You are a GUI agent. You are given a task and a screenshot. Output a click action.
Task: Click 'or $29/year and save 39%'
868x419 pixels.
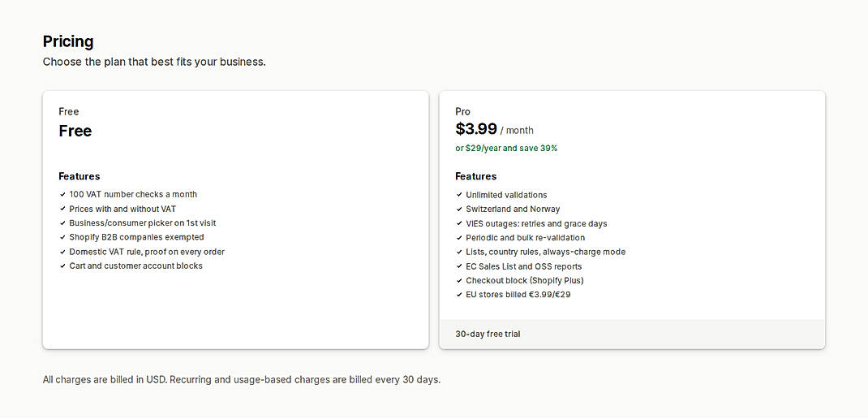[506, 149]
